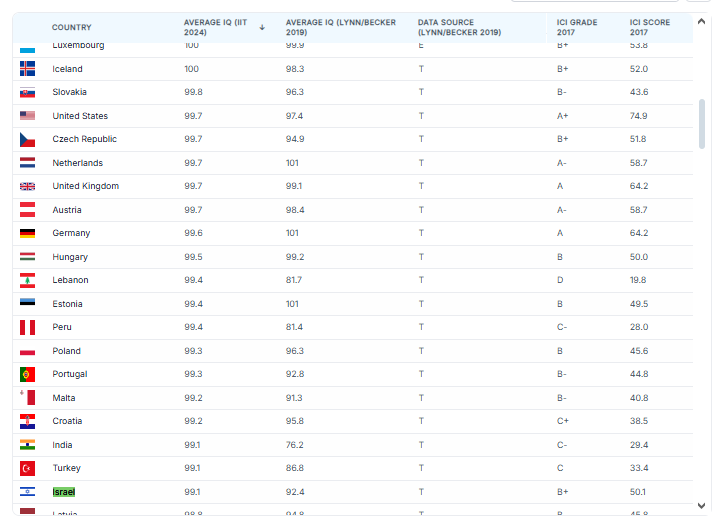The image size is (727, 525).
Task: Click the Germany country name
Action: [71, 233]
